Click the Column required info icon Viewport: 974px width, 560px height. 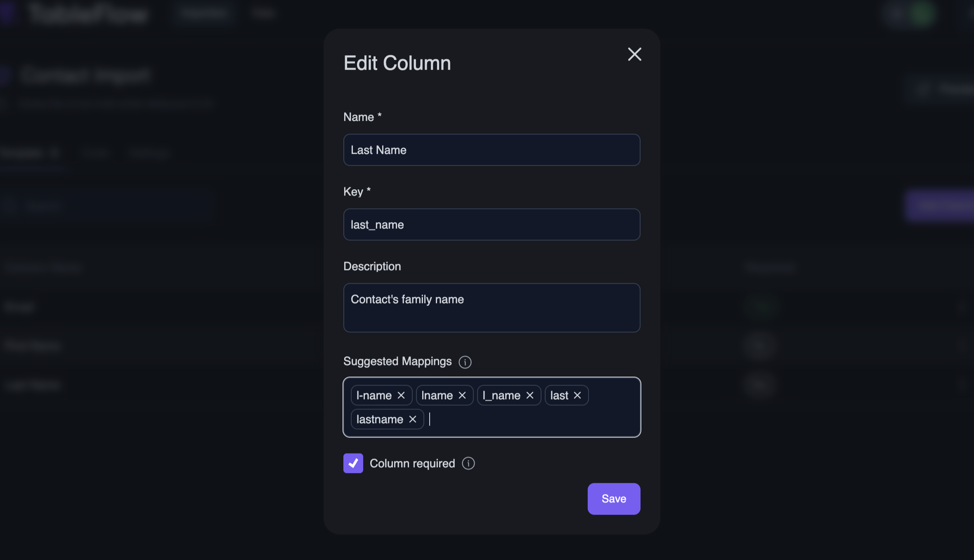click(468, 464)
